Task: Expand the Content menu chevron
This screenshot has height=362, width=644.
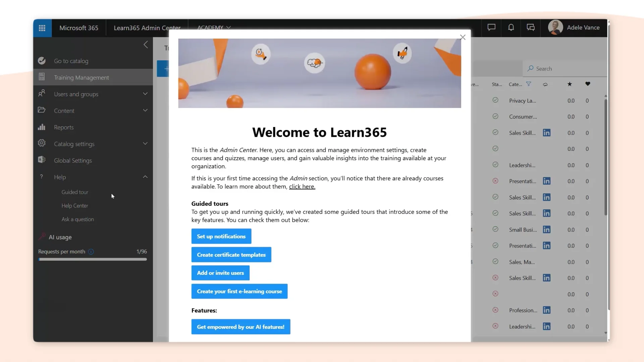Action: [145, 110]
